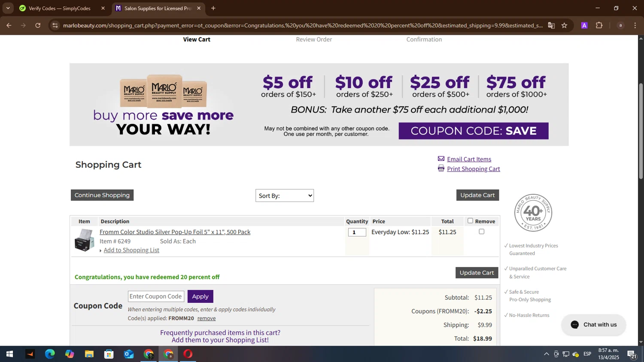Click the Enter Coupon Code field
The width and height of the screenshot is (644, 362).
coord(156,296)
